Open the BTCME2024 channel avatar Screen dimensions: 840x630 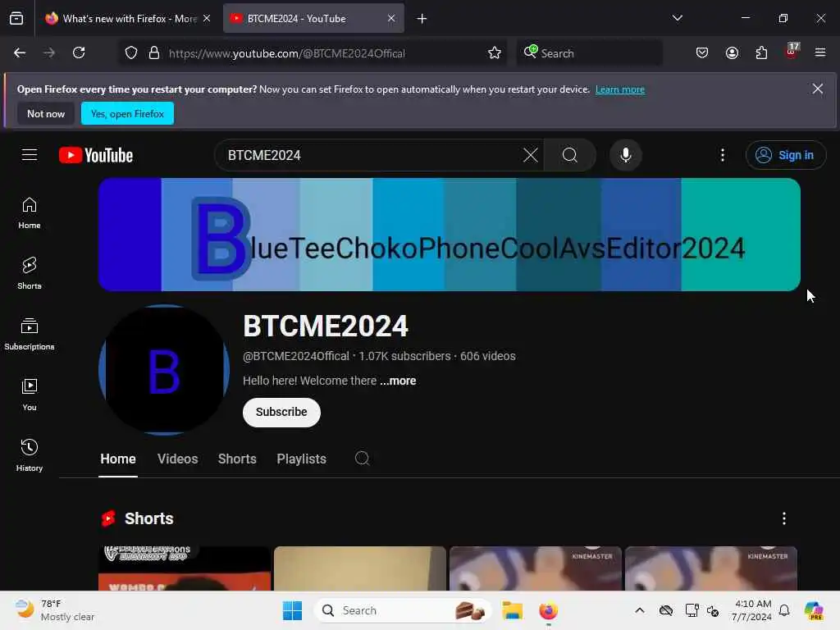click(164, 370)
